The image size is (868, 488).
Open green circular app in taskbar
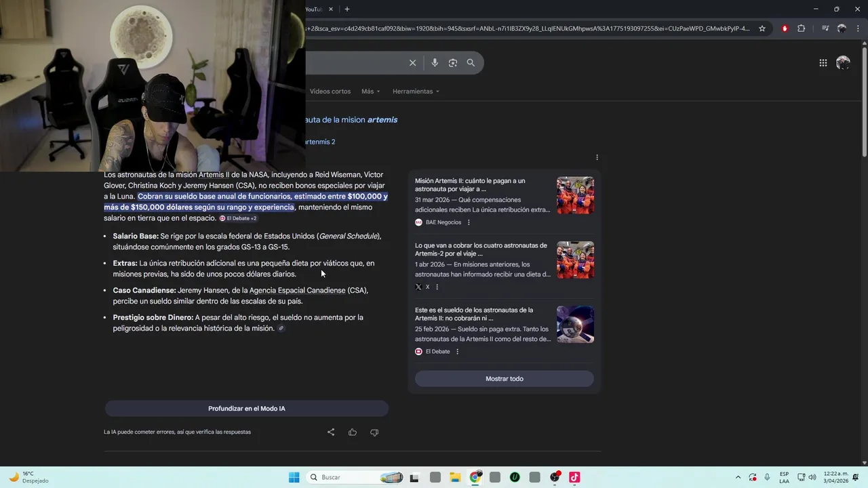515,477
